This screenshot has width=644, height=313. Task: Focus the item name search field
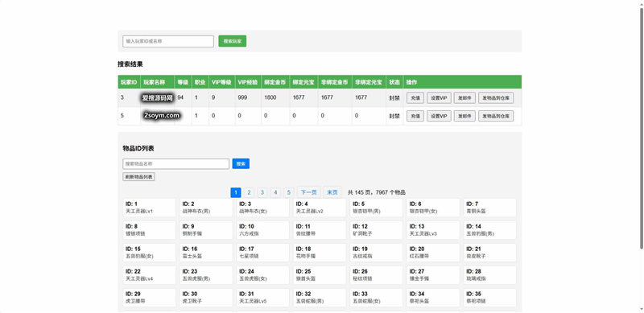click(x=175, y=164)
